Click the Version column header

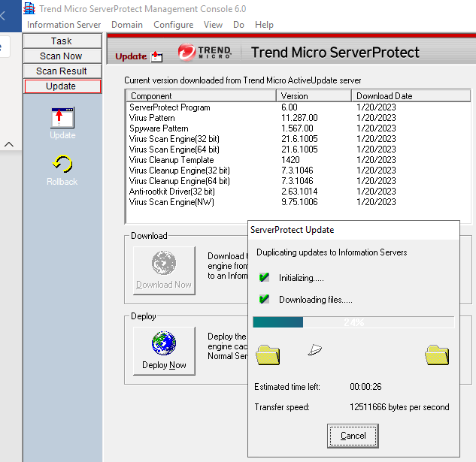point(314,96)
